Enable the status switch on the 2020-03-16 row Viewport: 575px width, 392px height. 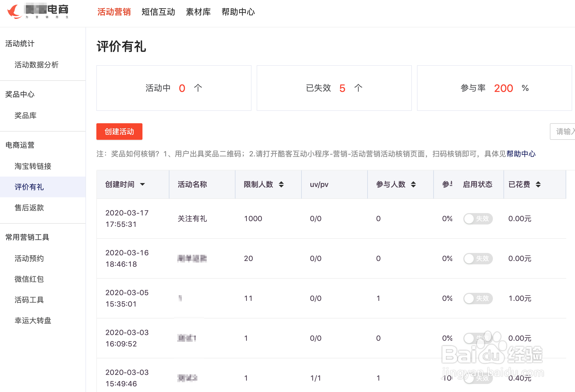point(478,258)
